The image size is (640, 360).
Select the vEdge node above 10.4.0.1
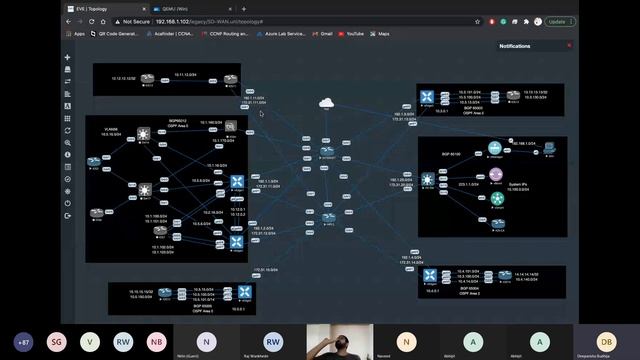pyautogui.click(x=429, y=276)
